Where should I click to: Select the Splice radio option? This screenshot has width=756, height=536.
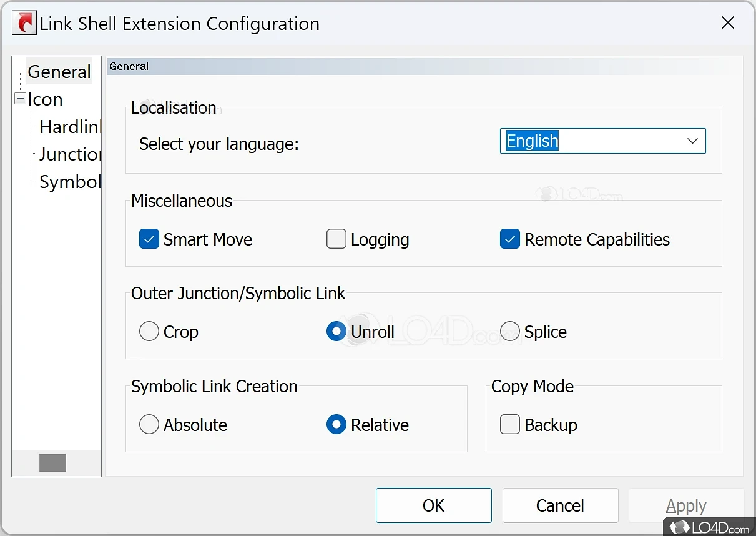[510, 332]
